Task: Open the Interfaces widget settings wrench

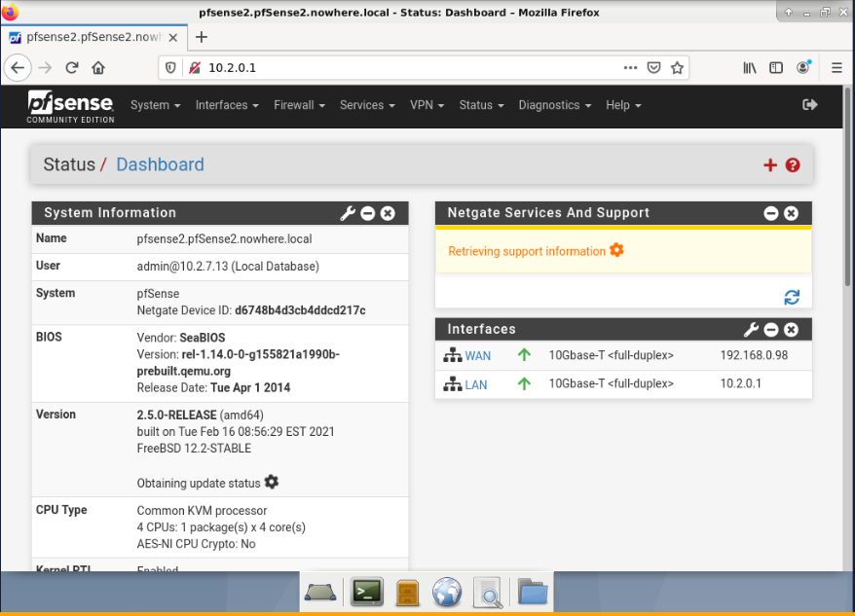Action: (x=751, y=329)
